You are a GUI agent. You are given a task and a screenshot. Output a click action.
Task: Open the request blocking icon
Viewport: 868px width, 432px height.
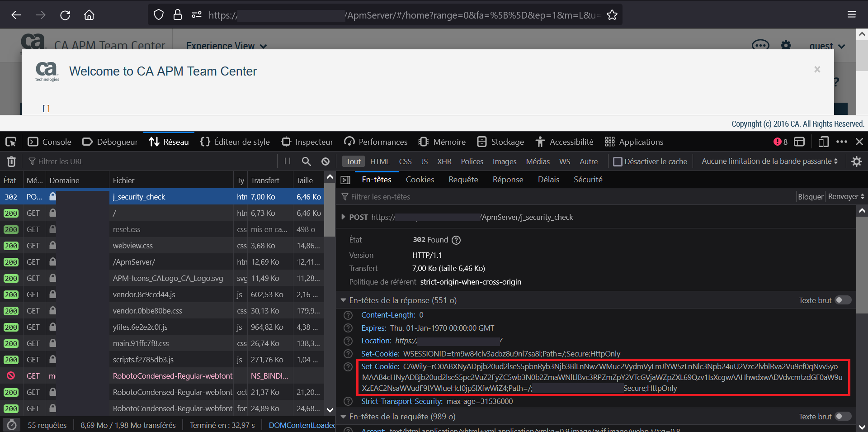coord(325,161)
